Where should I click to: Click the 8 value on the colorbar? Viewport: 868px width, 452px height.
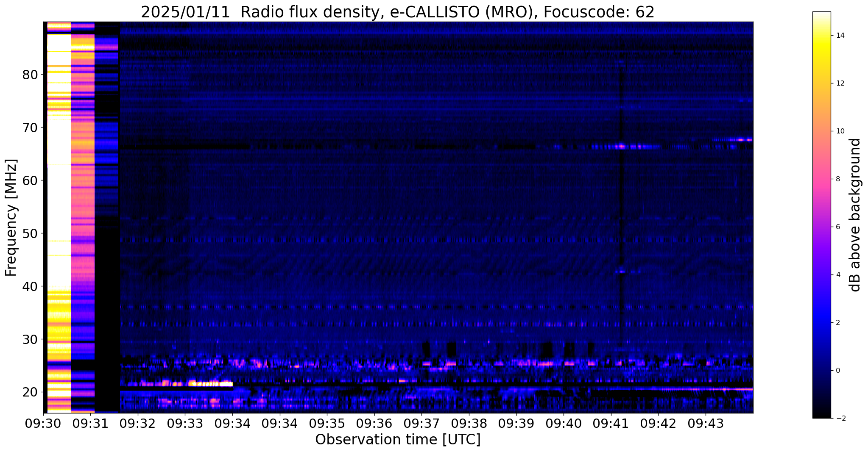[838, 179]
